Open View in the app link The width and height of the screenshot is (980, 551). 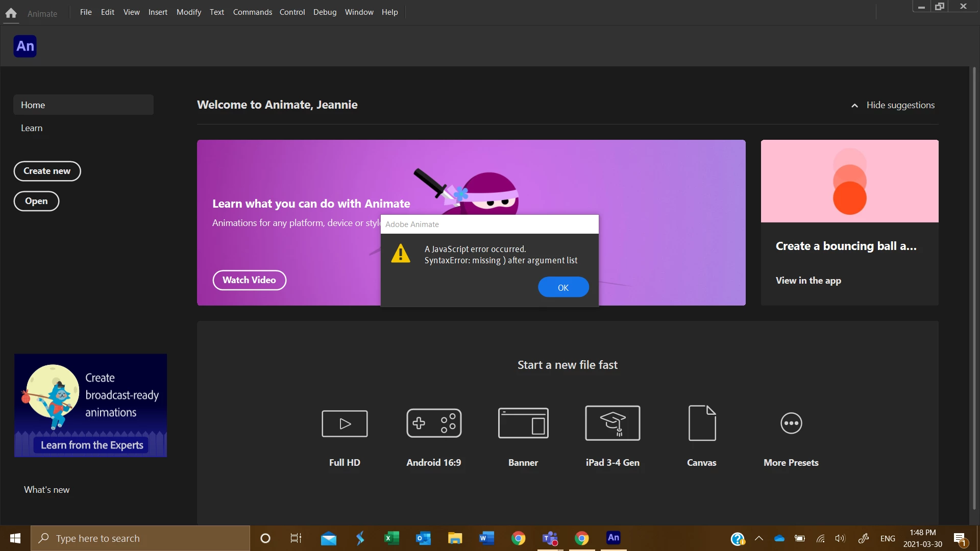808,281
